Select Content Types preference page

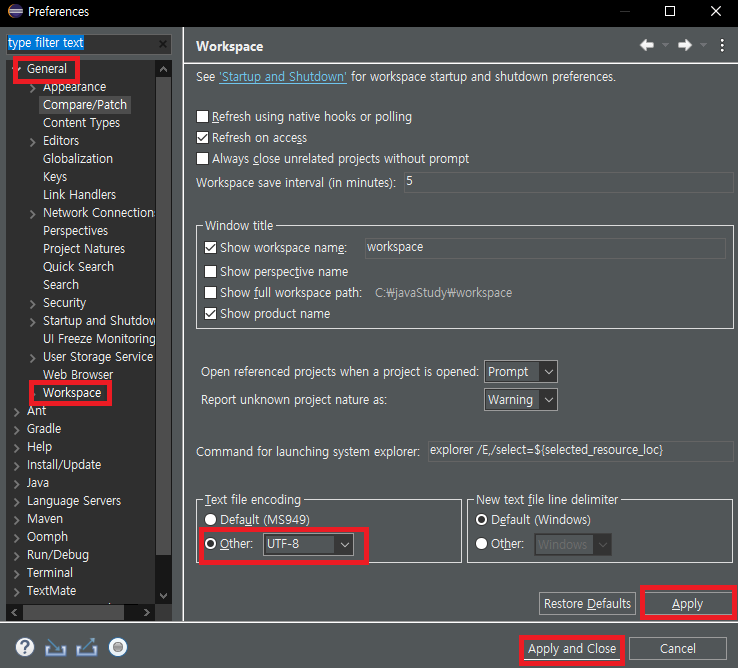[x=81, y=123]
